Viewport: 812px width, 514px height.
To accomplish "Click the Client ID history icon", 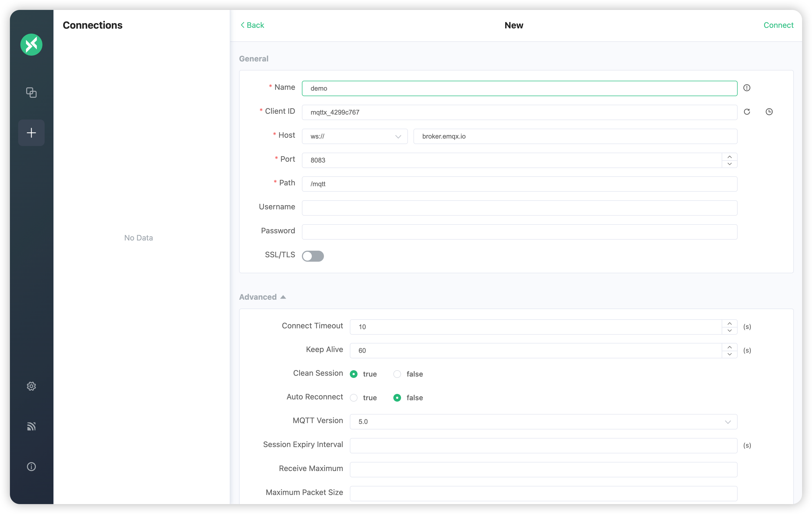I will coord(768,112).
